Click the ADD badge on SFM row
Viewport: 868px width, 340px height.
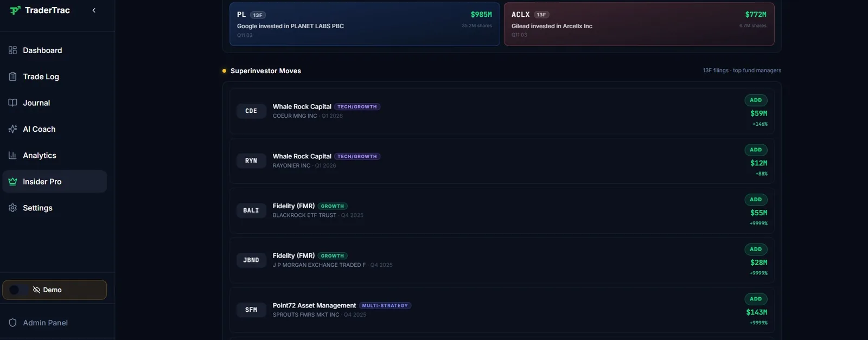tap(756, 299)
